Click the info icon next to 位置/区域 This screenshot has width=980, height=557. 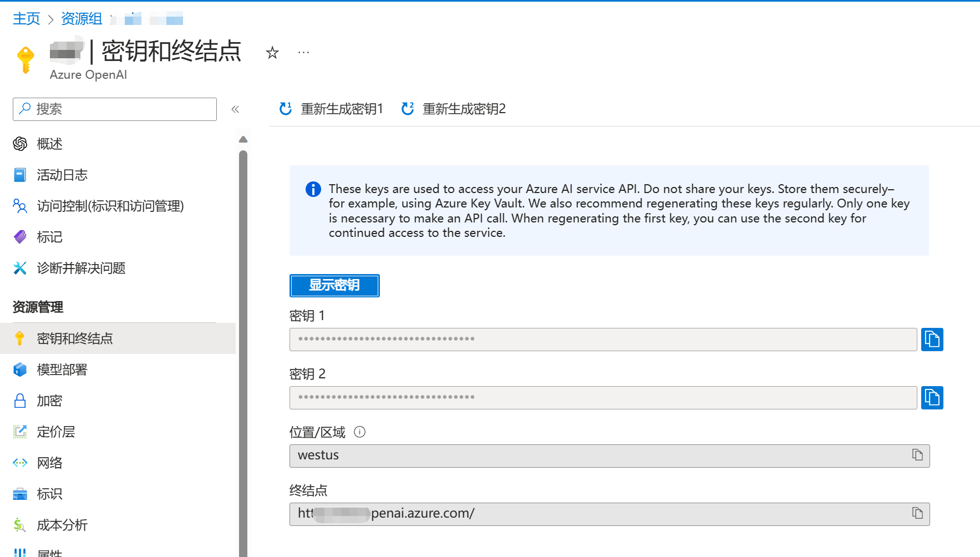tap(359, 432)
